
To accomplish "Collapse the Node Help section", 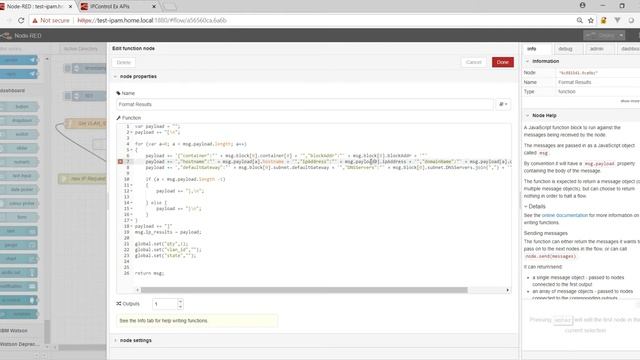I will [527, 116].
